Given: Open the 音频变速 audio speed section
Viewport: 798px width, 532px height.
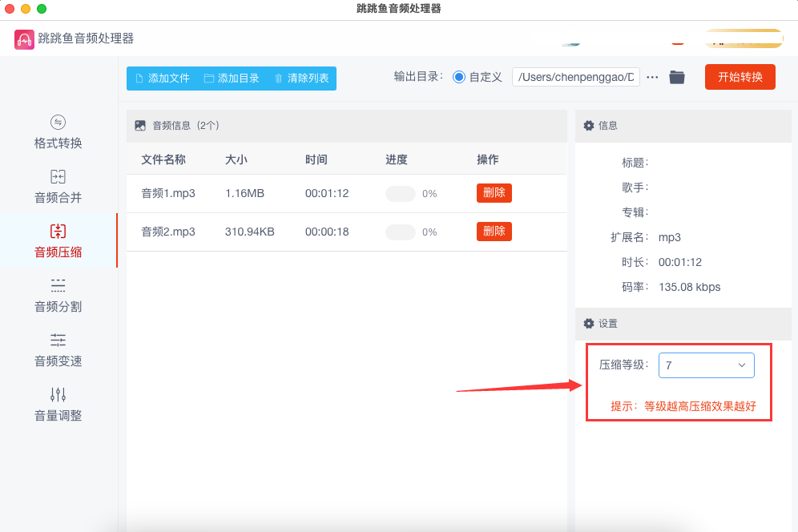Looking at the screenshot, I should [x=58, y=350].
